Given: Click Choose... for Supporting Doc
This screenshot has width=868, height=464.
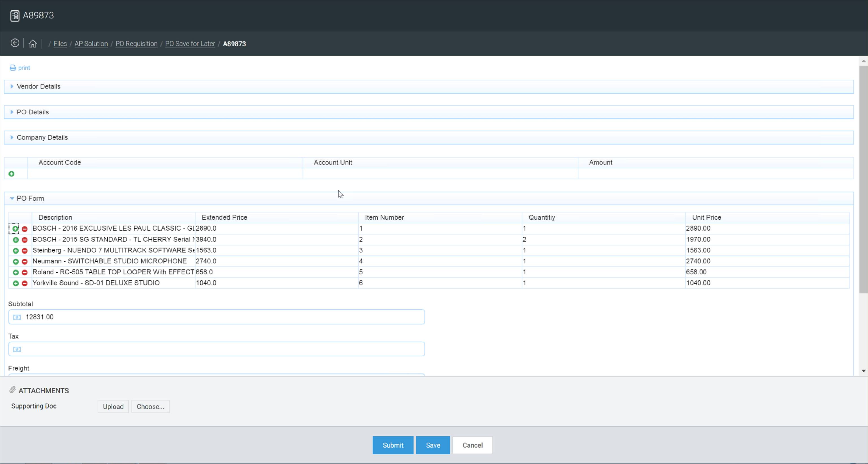Looking at the screenshot, I should (150, 406).
